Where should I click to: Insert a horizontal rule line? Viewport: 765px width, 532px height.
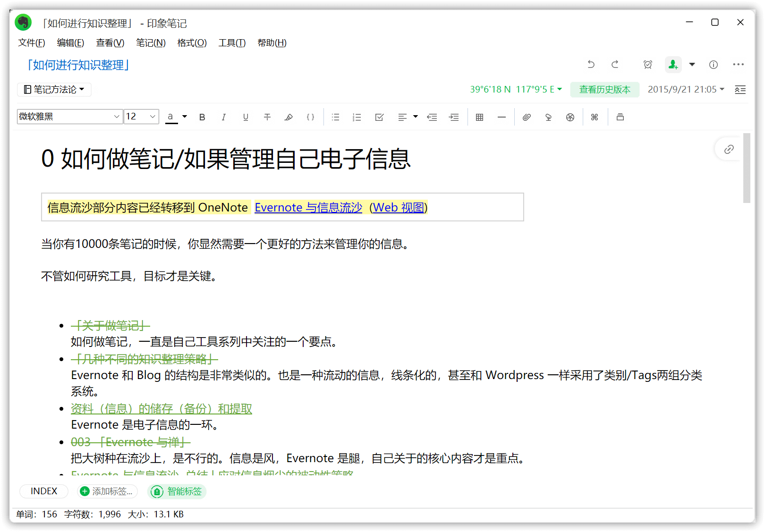coord(501,117)
